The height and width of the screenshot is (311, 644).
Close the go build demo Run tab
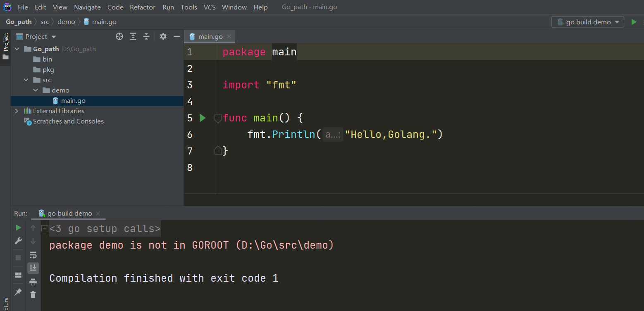(x=98, y=214)
